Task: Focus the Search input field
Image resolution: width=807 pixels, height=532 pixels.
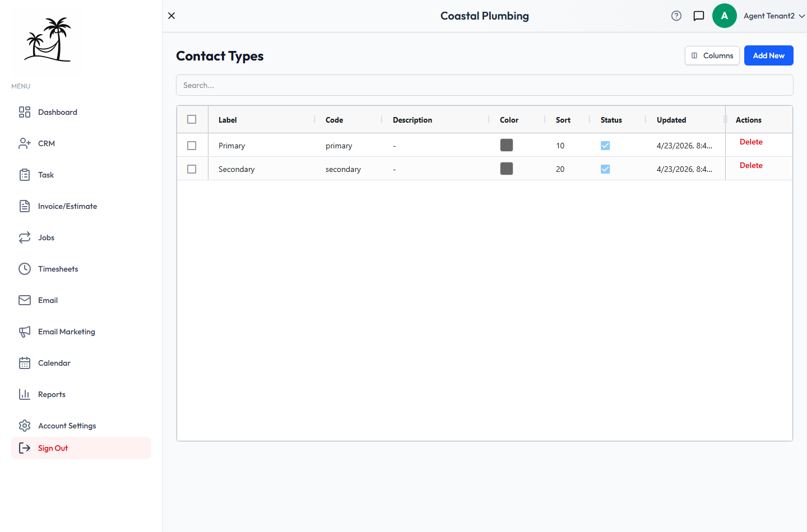Action: coord(485,85)
